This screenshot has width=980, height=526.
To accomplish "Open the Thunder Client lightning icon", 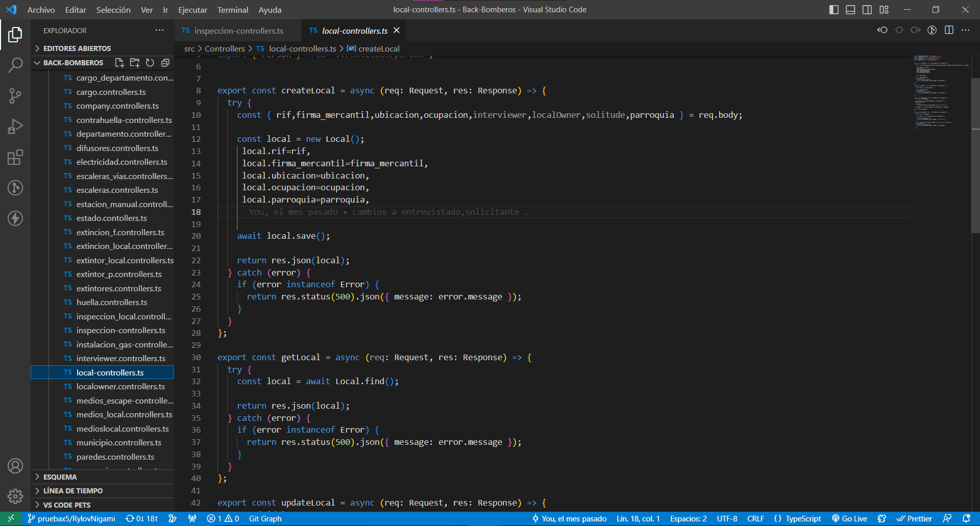I will click(x=15, y=218).
